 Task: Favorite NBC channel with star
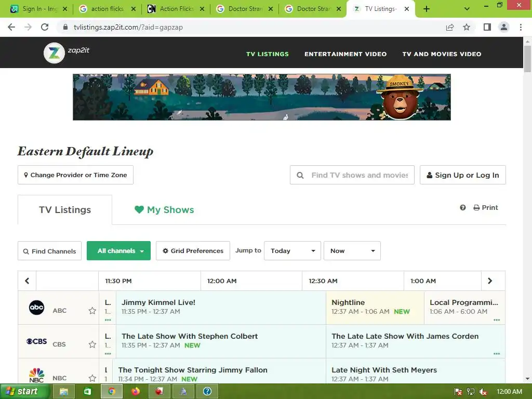(92, 378)
